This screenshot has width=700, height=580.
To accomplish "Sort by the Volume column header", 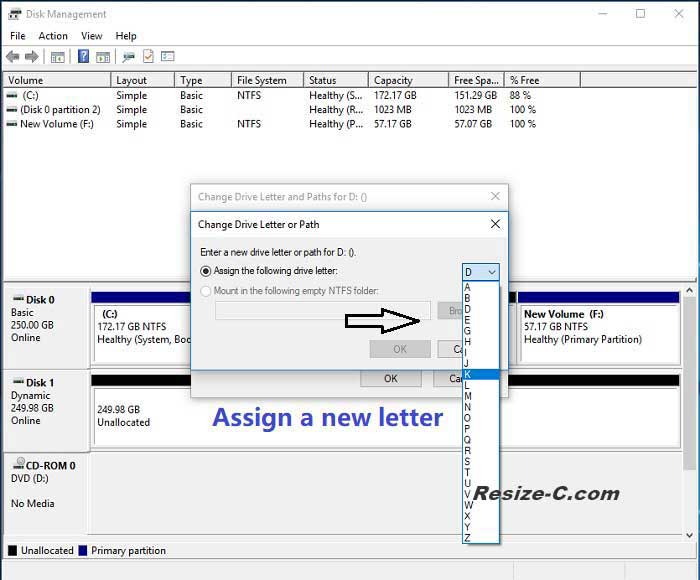I will coord(57,80).
